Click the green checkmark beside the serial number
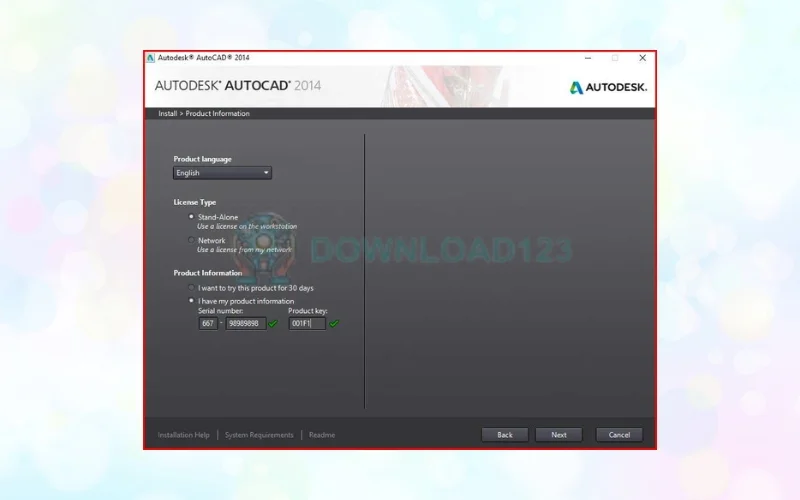800x500 pixels. pos(273,324)
